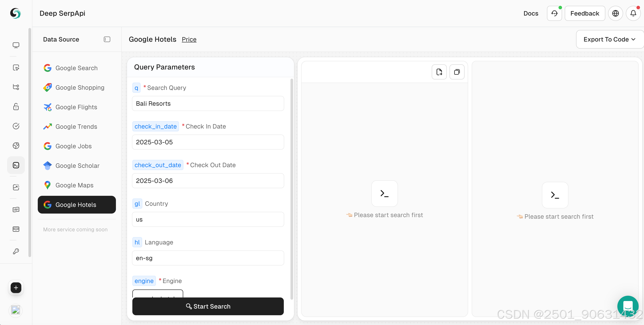Click the Search Query input field

(208, 103)
